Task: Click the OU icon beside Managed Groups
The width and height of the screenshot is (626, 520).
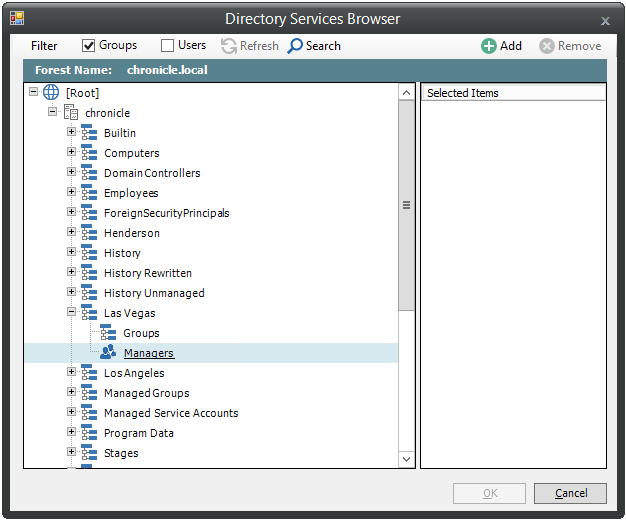Action: (89, 393)
